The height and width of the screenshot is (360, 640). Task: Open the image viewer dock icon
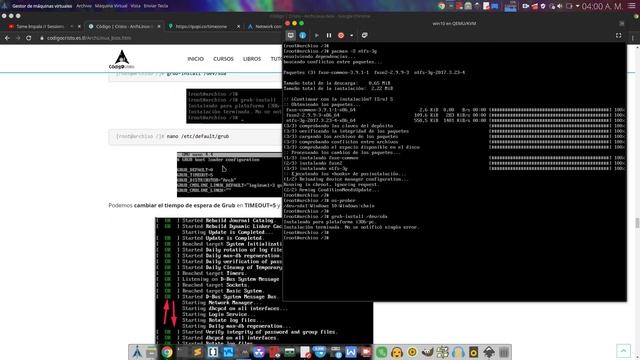tap(228, 352)
